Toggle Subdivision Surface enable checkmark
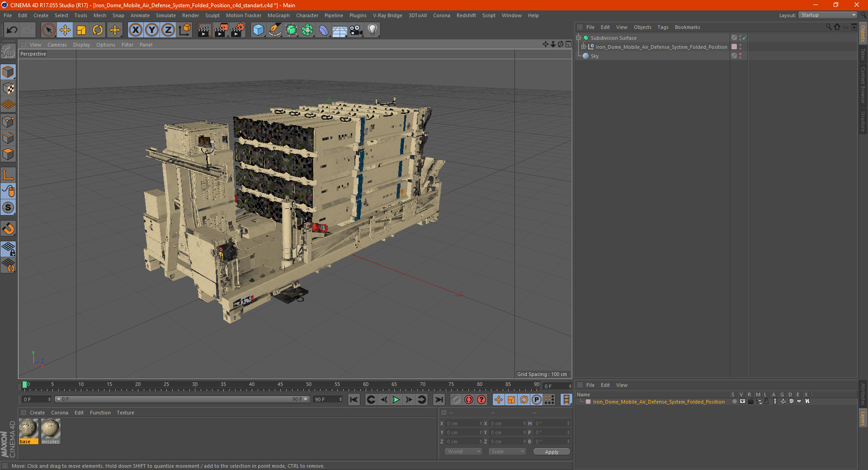868x470 pixels. tap(744, 38)
